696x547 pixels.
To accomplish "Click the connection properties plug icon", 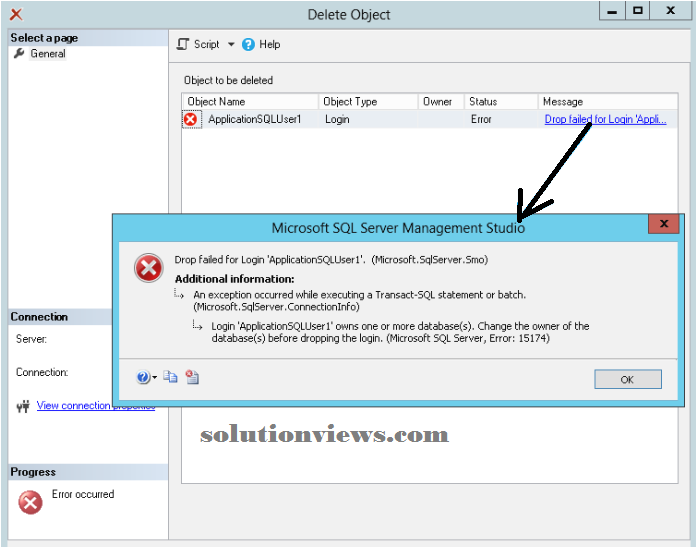I will tap(23, 406).
